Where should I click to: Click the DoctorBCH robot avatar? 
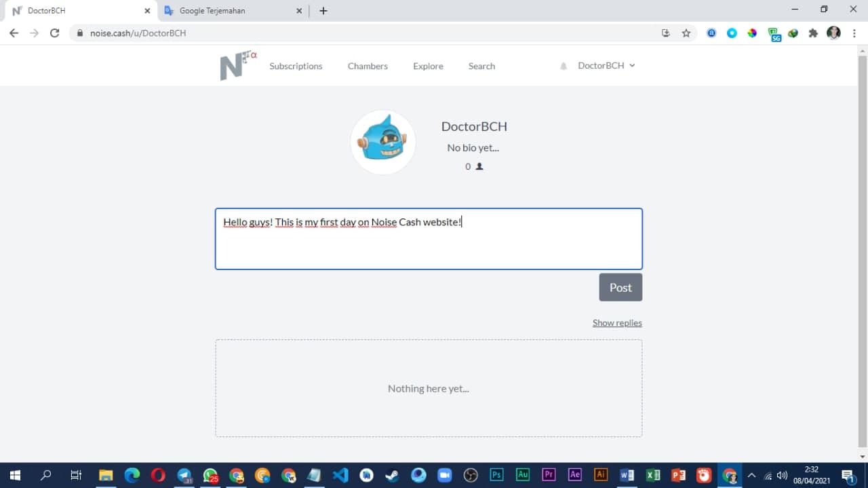click(x=383, y=142)
